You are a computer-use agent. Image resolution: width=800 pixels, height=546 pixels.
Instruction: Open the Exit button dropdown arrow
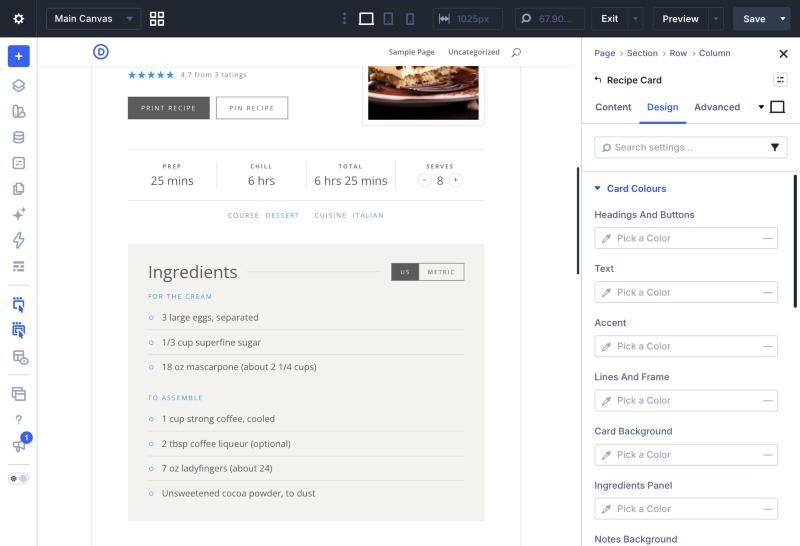tap(635, 19)
